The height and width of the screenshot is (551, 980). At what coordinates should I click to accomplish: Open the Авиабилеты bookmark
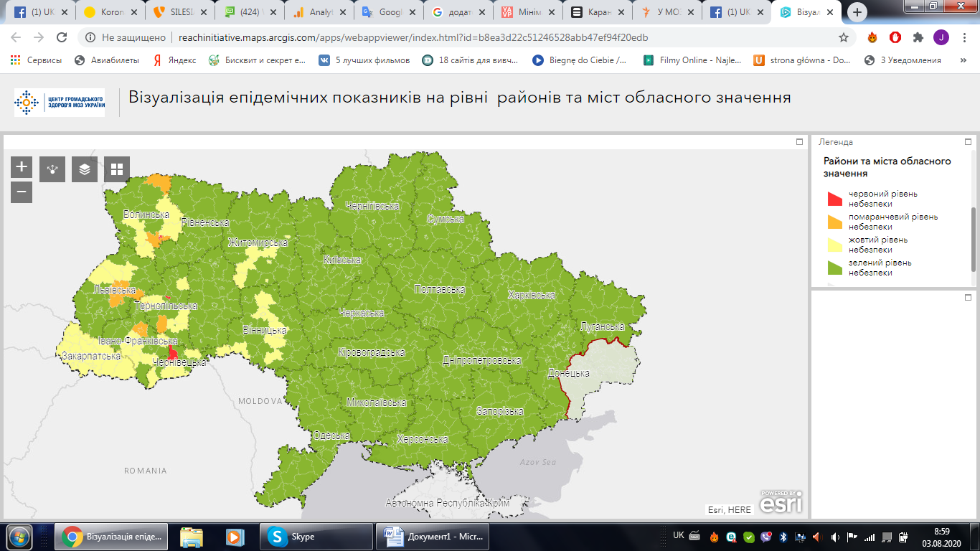[x=108, y=60]
